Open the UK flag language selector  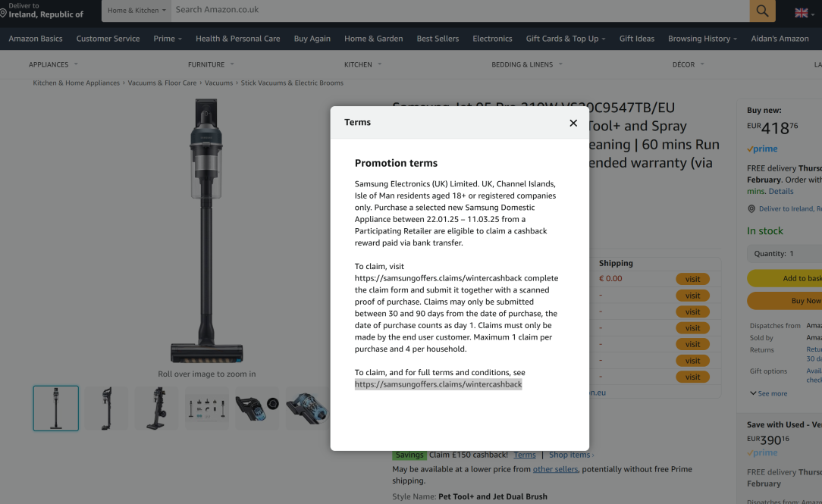(x=804, y=13)
